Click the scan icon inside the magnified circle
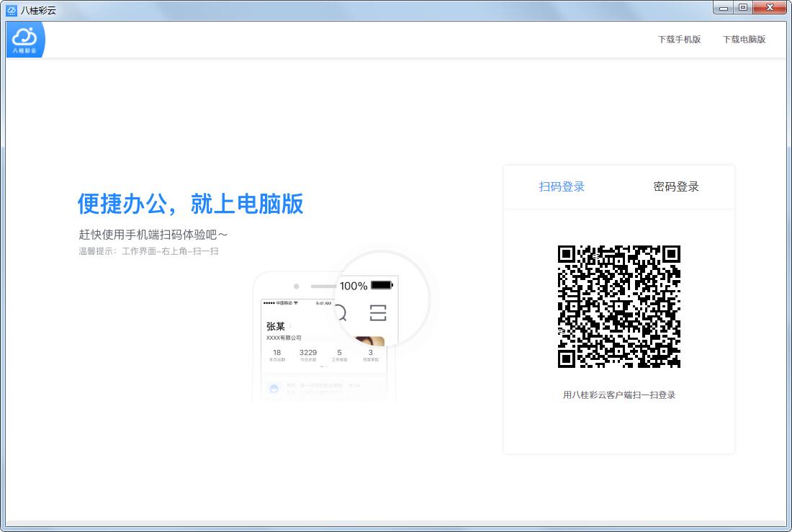This screenshot has height=532, width=792. pyautogui.click(x=377, y=312)
